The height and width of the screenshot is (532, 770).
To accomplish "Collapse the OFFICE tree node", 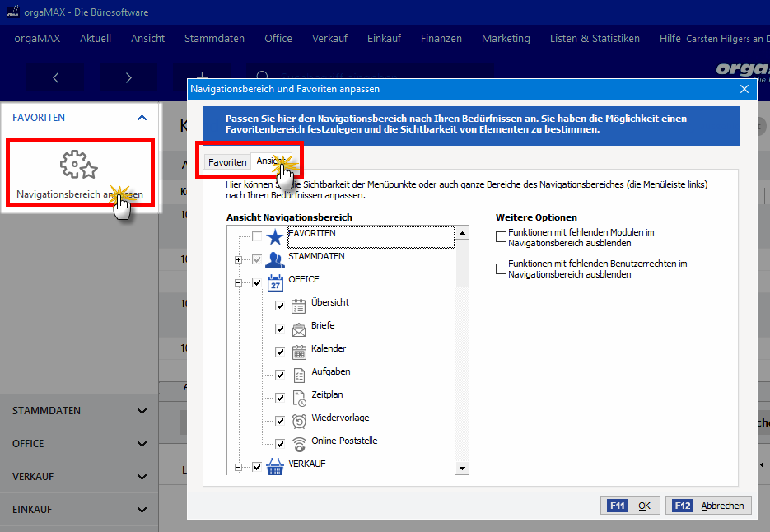I will click(x=238, y=283).
